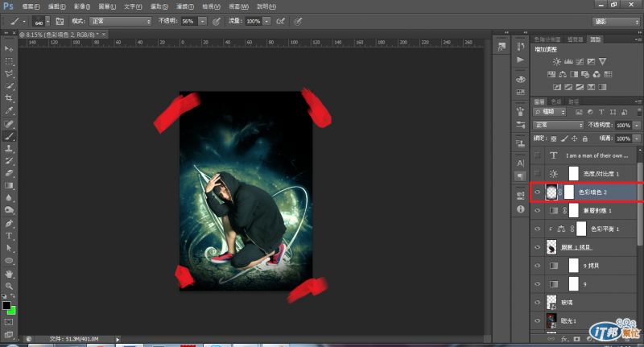Open the brush blending mode dropdown
Image resolution: width=644 pixels, height=347 pixels.
coord(120,22)
